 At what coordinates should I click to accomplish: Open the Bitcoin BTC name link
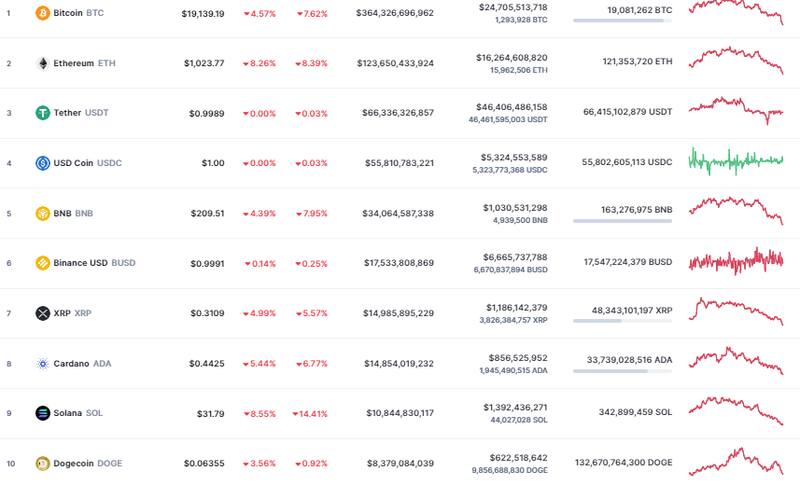[x=78, y=13]
